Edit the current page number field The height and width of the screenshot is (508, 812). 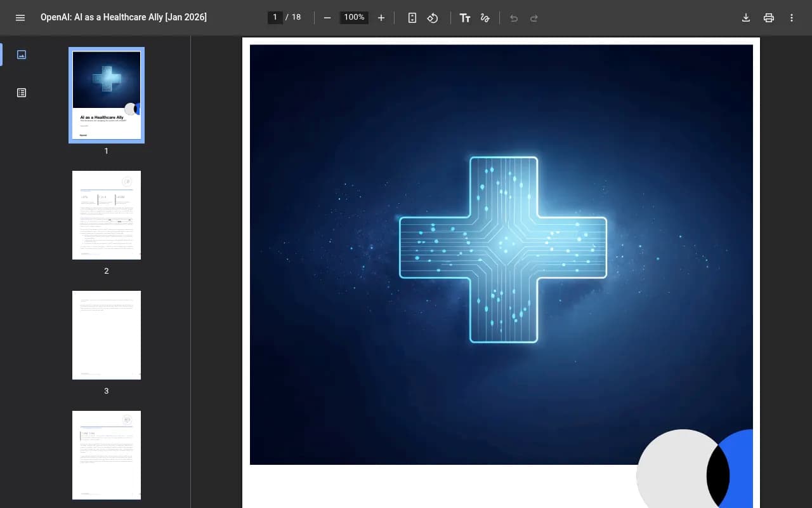pos(275,17)
